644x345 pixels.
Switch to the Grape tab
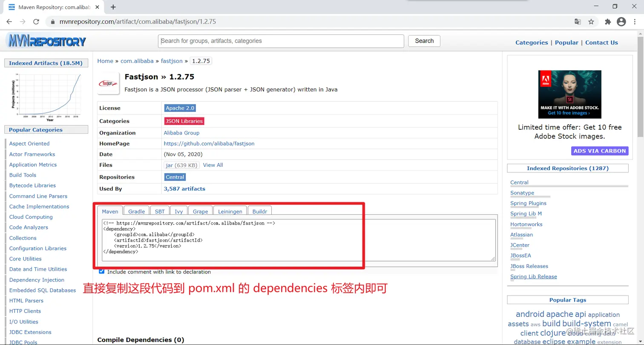click(x=201, y=211)
